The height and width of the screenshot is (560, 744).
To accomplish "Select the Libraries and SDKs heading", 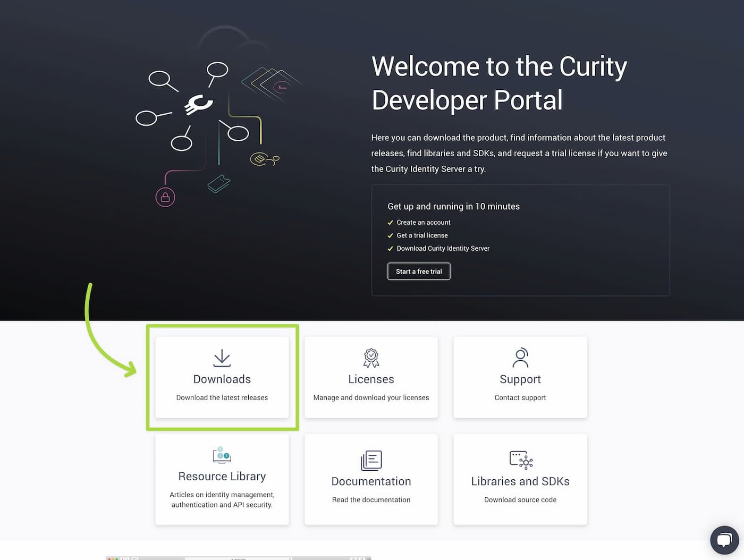I will pyautogui.click(x=520, y=481).
